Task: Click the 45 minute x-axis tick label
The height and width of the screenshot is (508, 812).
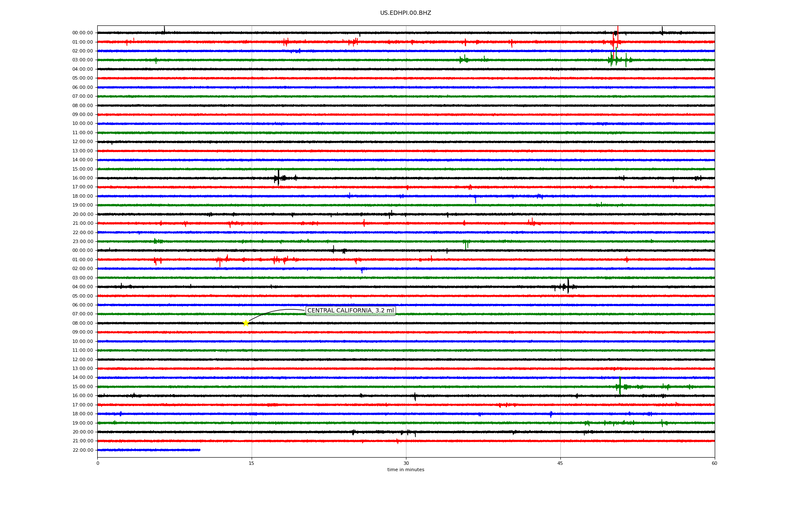Action: [560, 463]
